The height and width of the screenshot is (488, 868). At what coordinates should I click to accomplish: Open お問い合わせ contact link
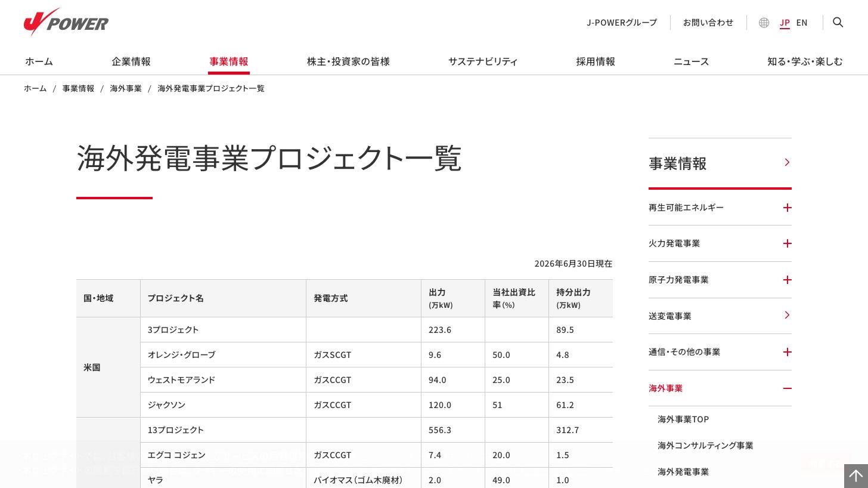[708, 23]
